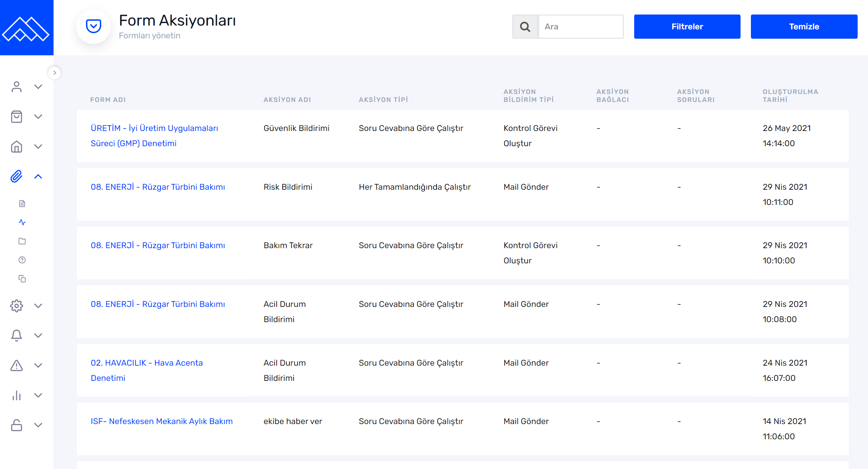868x469 pixels.
Task: Click the warning triangle sidebar icon
Action: 16,365
